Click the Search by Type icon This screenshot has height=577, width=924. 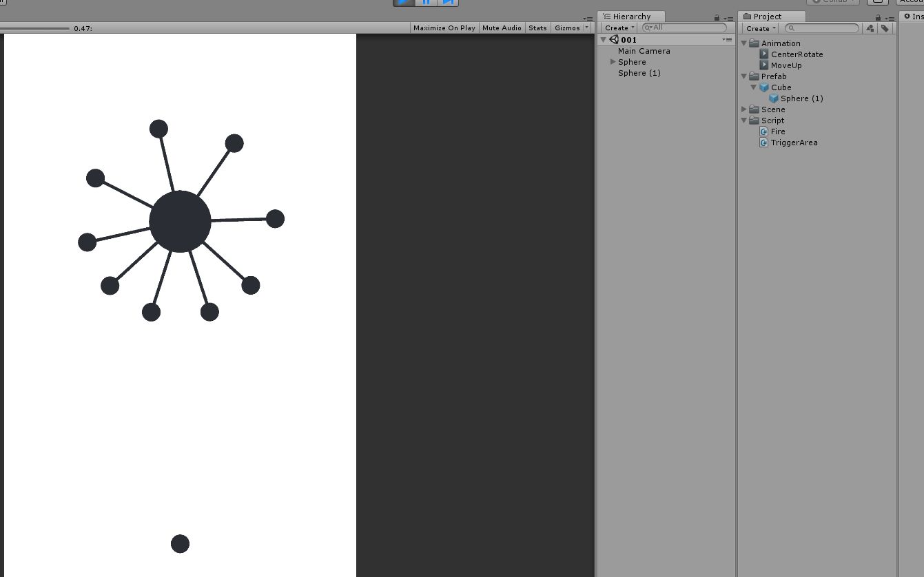pyautogui.click(x=870, y=28)
